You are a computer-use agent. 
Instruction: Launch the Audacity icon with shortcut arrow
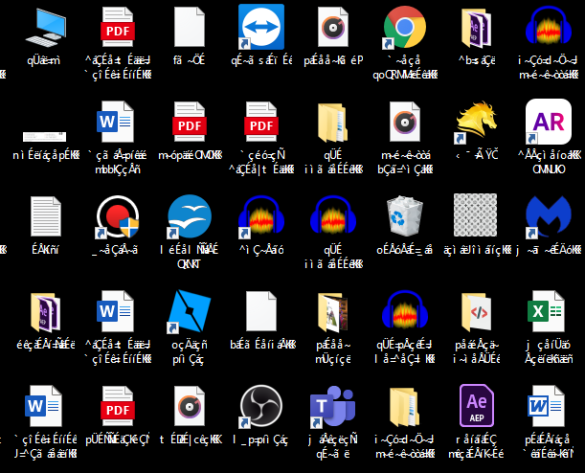261,217
